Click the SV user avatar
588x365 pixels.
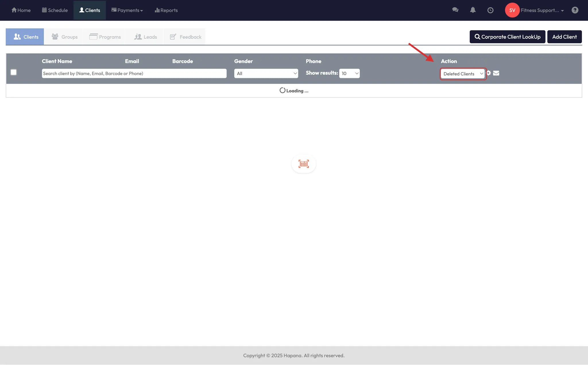tap(512, 10)
